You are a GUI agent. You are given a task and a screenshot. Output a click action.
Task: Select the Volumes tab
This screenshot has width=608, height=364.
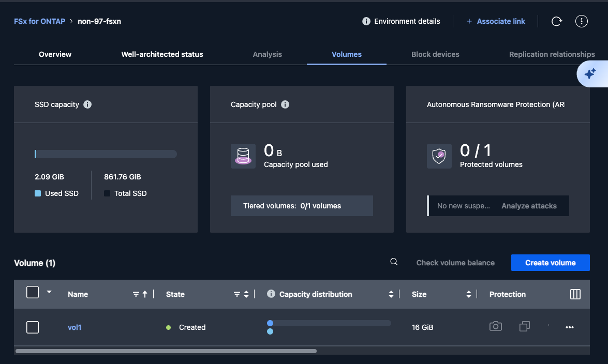point(347,54)
